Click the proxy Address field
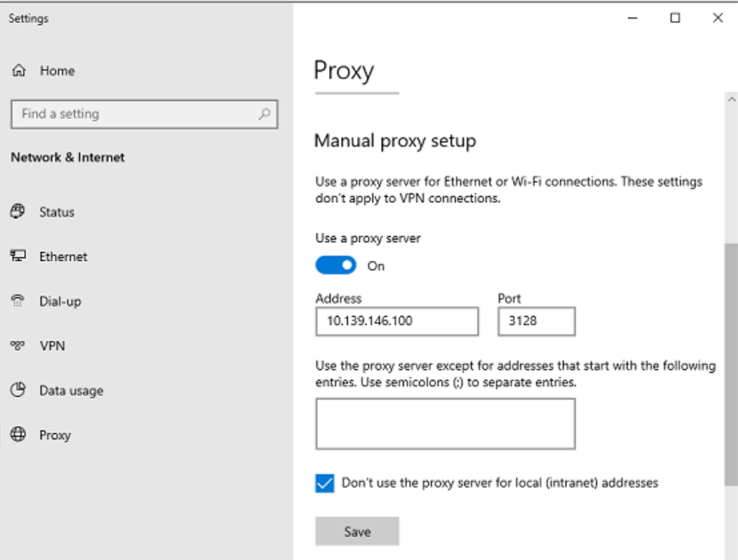The height and width of the screenshot is (560, 738). pos(397,321)
